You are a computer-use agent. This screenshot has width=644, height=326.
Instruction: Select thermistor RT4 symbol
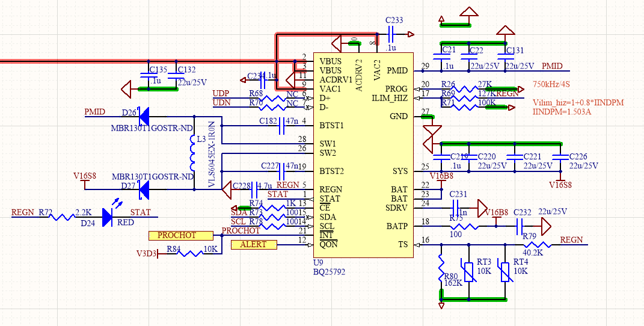tap(505, 271)
